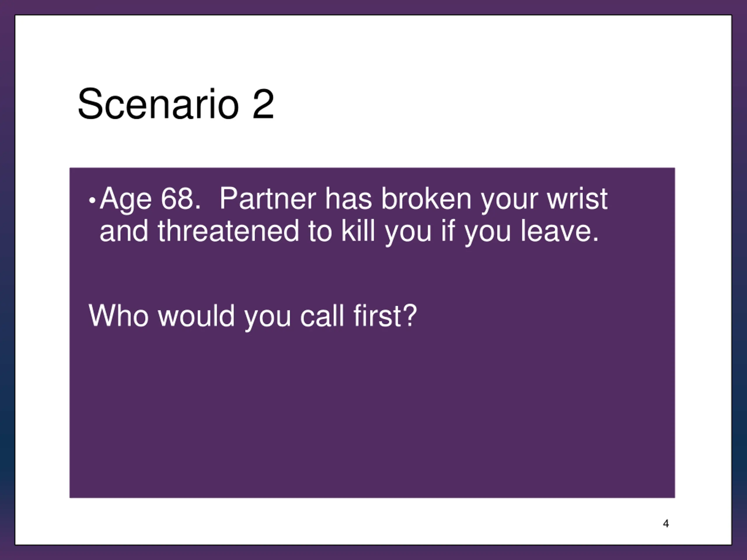Select the slide number 4 in corner
747x560 pixels.
(x=666, y=524)
